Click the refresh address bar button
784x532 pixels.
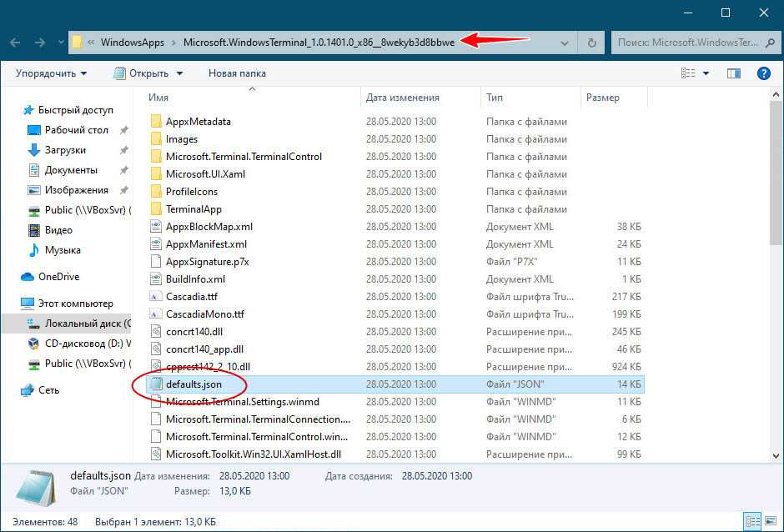[591, 43]
